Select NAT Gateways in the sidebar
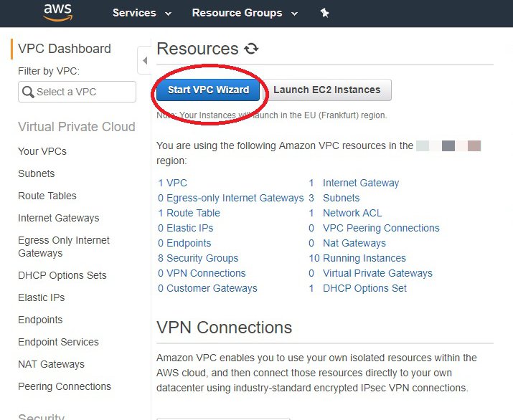This screenshot has height=420, width=513. (52, 364)
